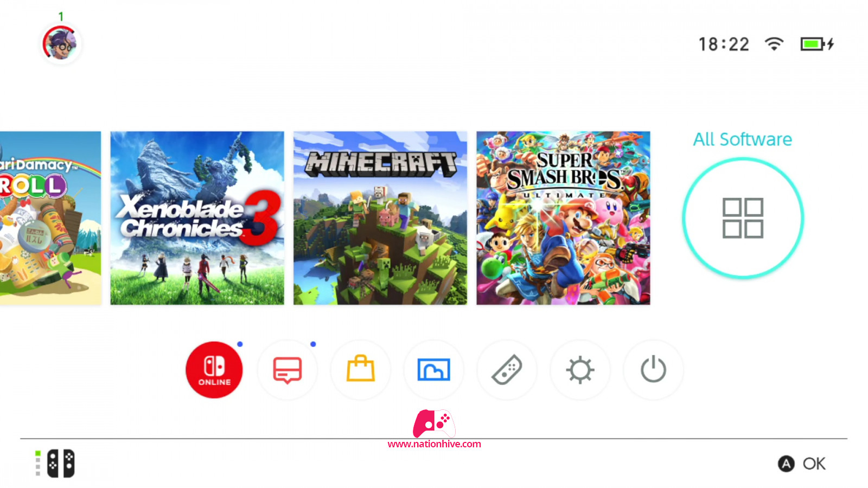
Task: Open the News icon
Action: (287, 370)
